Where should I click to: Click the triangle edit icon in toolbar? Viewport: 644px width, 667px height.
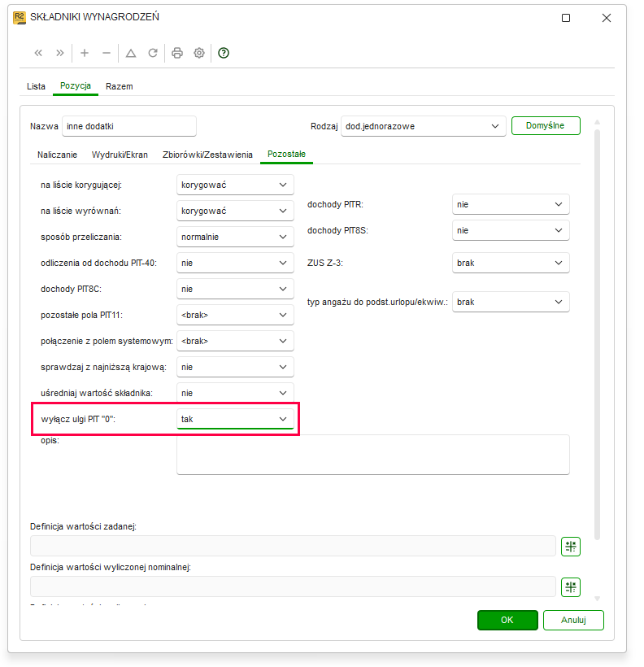pos(131,53)
